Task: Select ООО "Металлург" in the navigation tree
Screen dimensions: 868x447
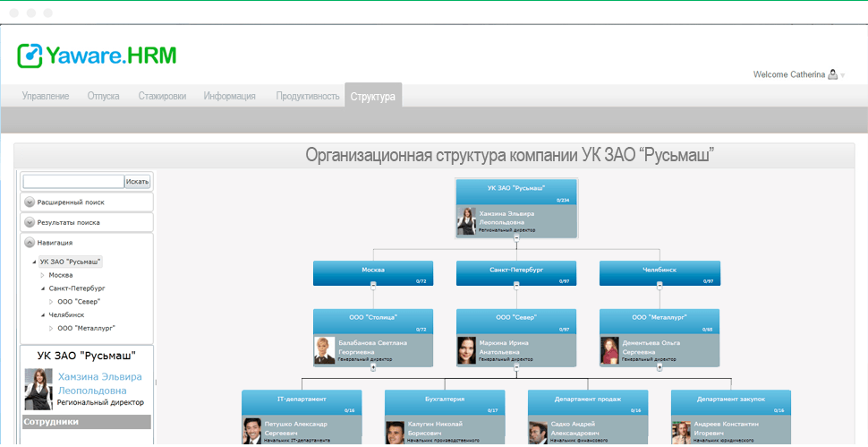Action: point(87,328)
